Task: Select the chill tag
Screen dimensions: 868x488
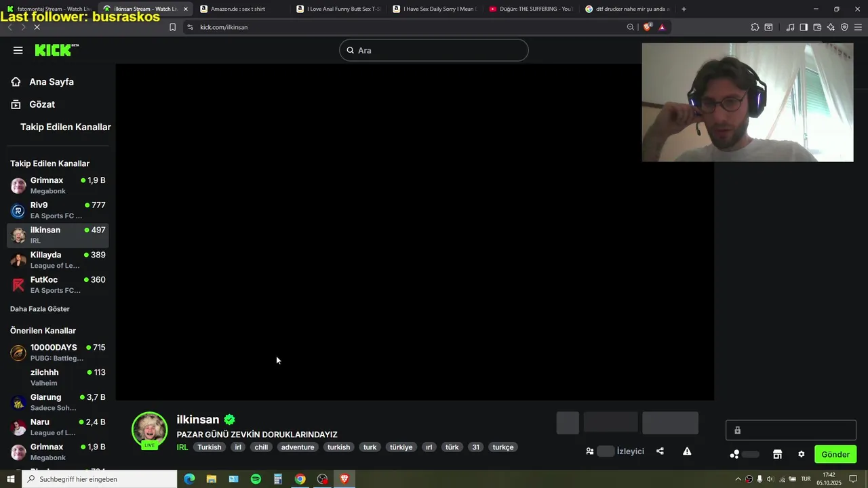Action: (x=261, y=447)
